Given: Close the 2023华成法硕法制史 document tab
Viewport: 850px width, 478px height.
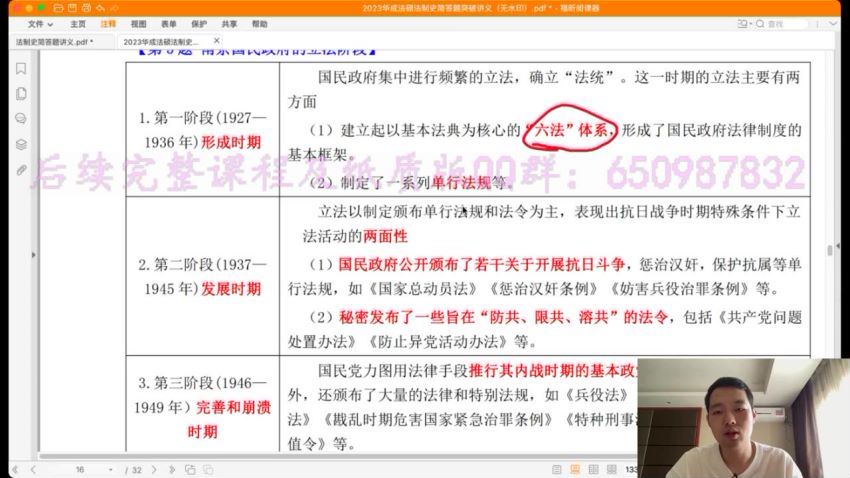Looking at the screenshot, I should tap(218, 42).
